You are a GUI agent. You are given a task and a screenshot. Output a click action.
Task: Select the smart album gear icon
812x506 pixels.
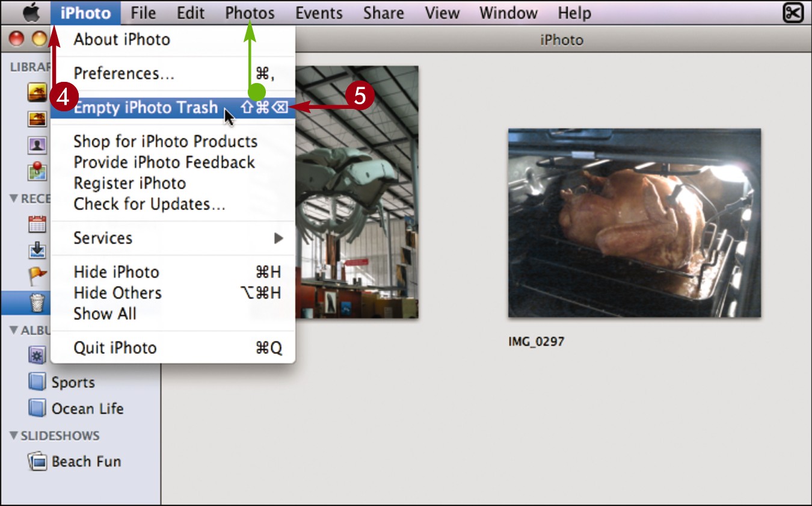(37, 356)
